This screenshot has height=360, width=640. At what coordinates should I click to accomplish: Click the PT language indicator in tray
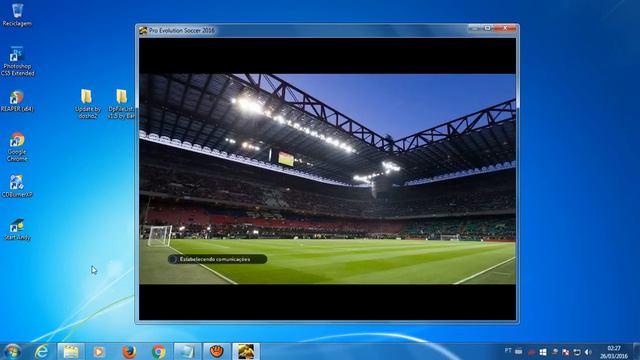(508, 351)
